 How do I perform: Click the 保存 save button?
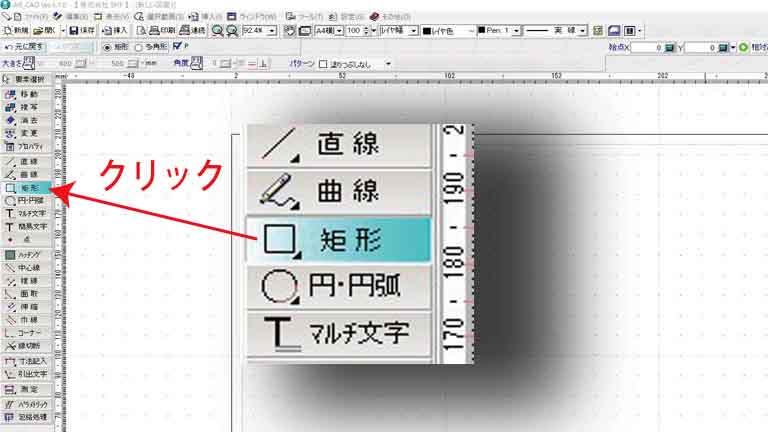pyautogui.click(x=82, y=30)
